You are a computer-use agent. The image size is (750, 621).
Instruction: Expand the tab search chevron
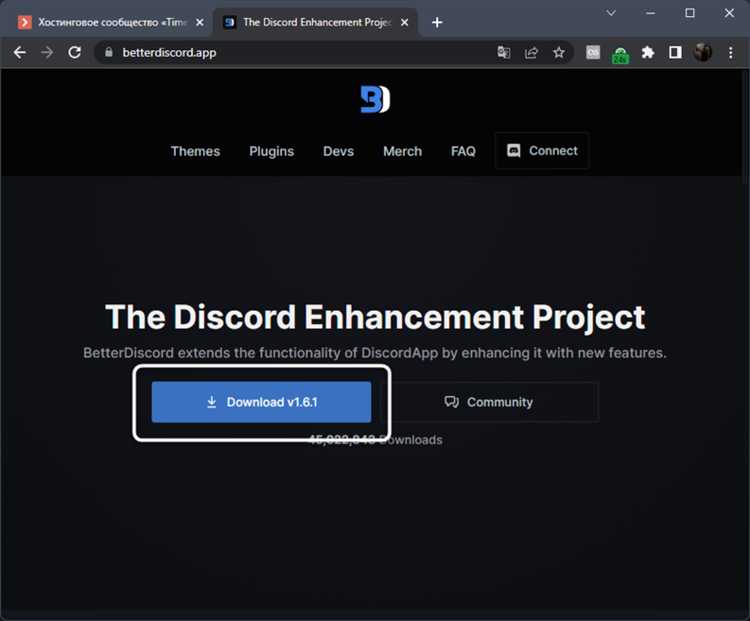pyautogui.click(x=611, y=13)
